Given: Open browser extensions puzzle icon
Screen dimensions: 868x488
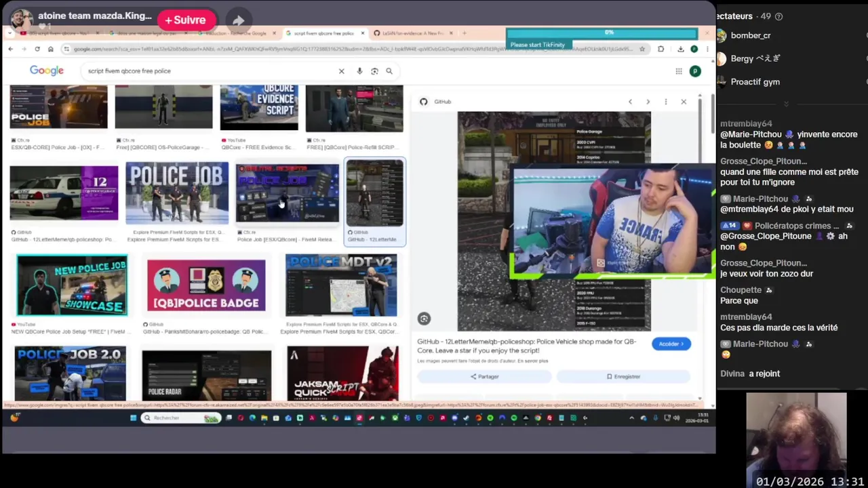Looking at the screenshot, I should tap(660, 49).
